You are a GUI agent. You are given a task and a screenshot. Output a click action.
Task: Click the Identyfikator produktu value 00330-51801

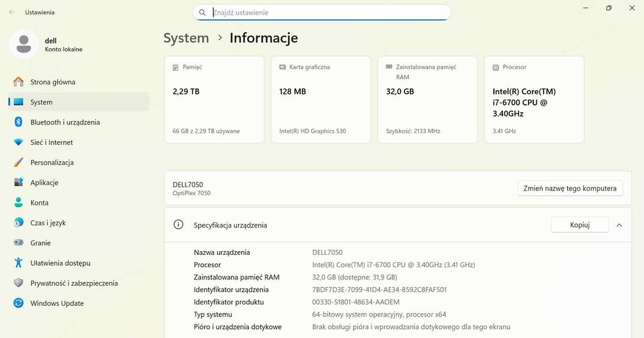coord(355,302)
